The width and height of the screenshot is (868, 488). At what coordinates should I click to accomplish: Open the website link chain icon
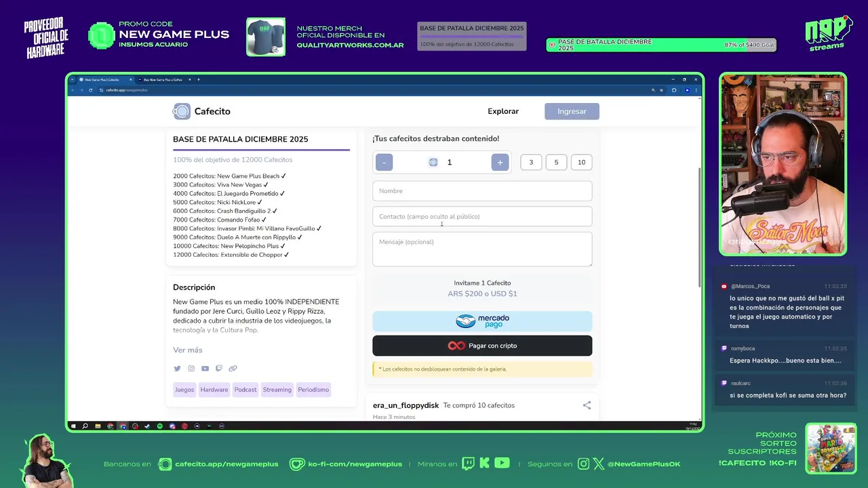coord(233,369)
